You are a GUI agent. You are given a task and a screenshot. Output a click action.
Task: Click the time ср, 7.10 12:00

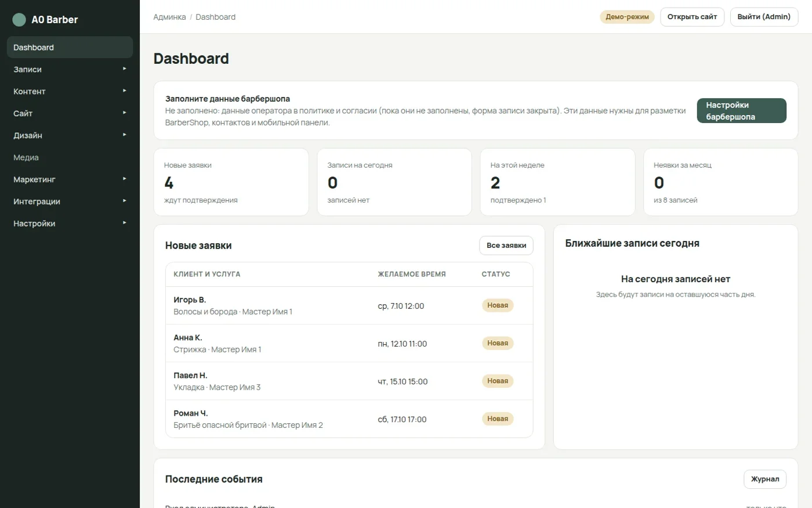401,306
